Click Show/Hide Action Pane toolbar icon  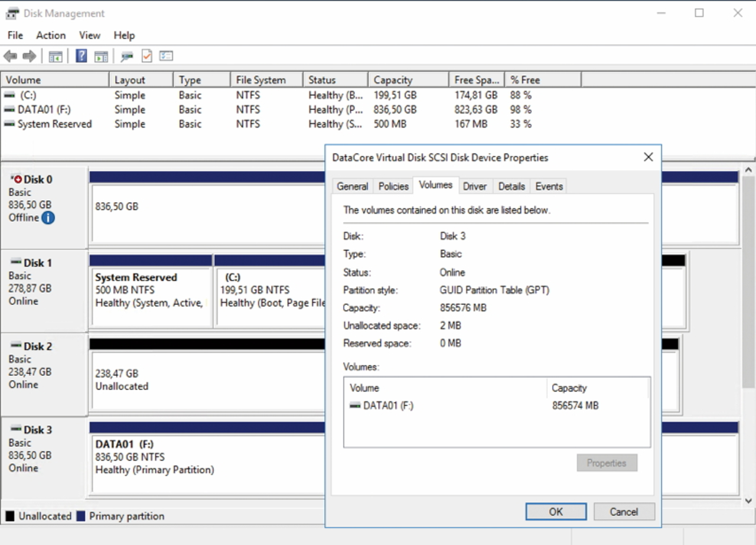pyautogui.click(x=101, y=56)
